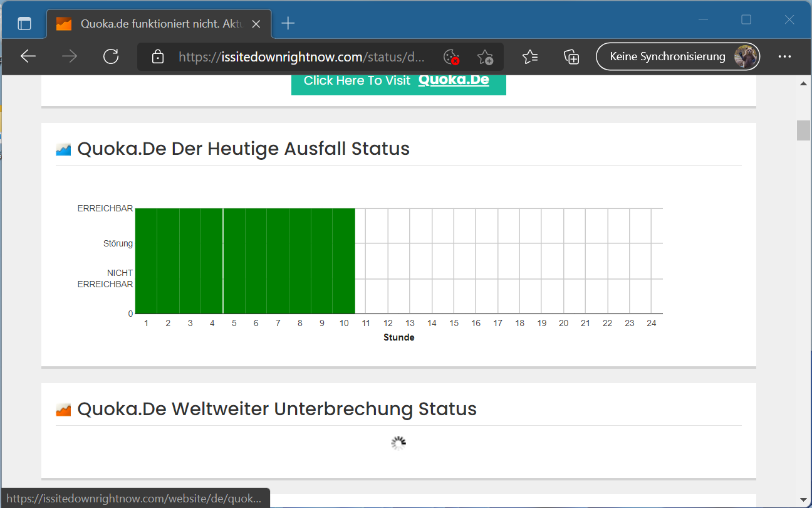The height and width of the screenshot is (508, 812).
Task: Click the scrollbar up arrow
Action: [x=803, y=83]
